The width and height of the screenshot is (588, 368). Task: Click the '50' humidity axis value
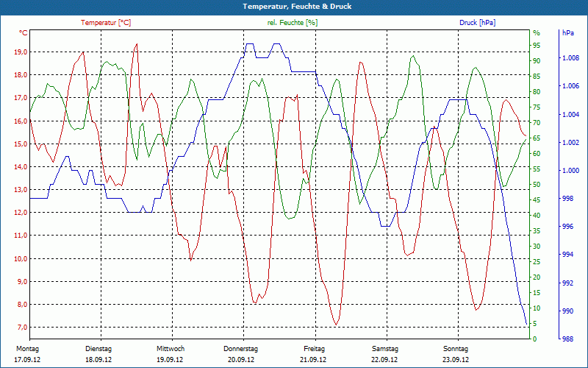pyautogui.click(x=537, y=185)
